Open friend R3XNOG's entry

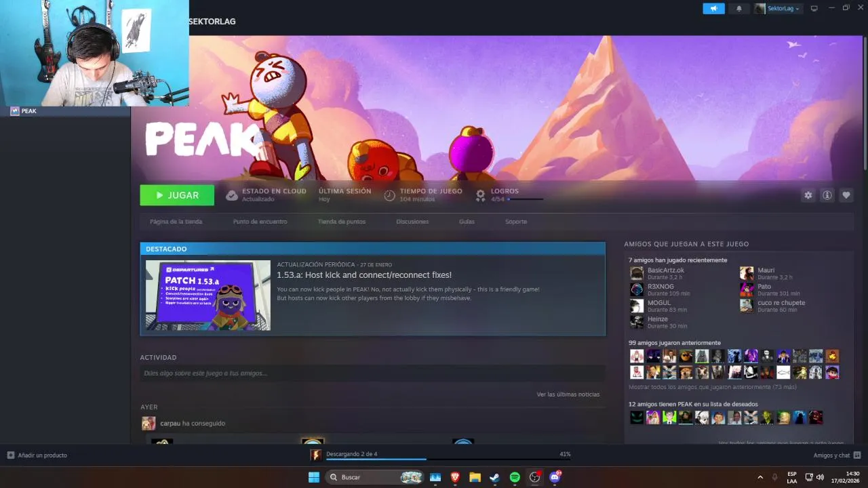coord(659,289)
